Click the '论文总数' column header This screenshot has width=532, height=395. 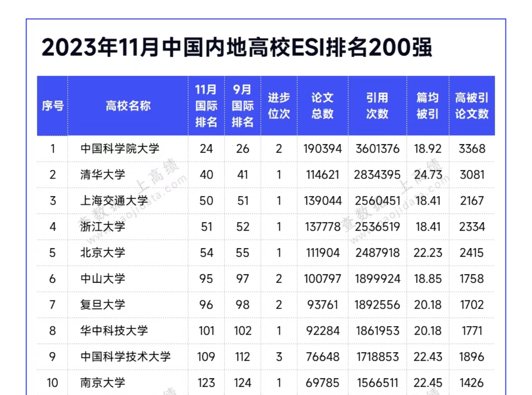[322, 106]
